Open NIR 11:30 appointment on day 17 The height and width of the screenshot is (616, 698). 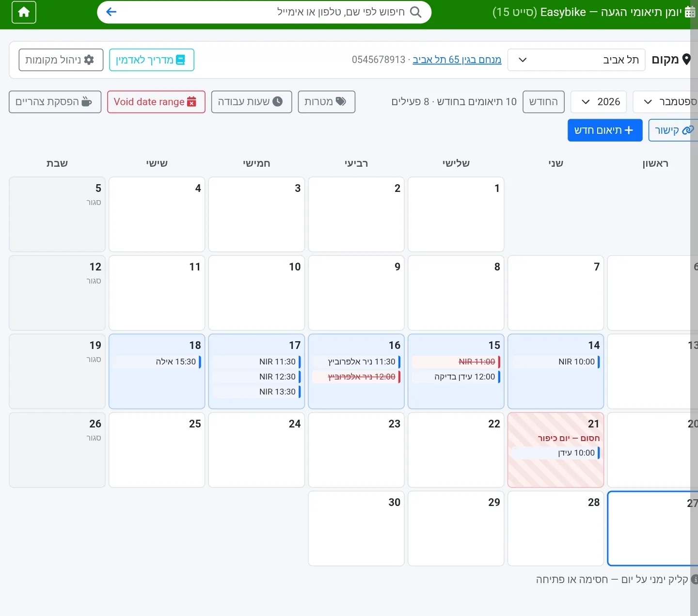coord(256,362)
